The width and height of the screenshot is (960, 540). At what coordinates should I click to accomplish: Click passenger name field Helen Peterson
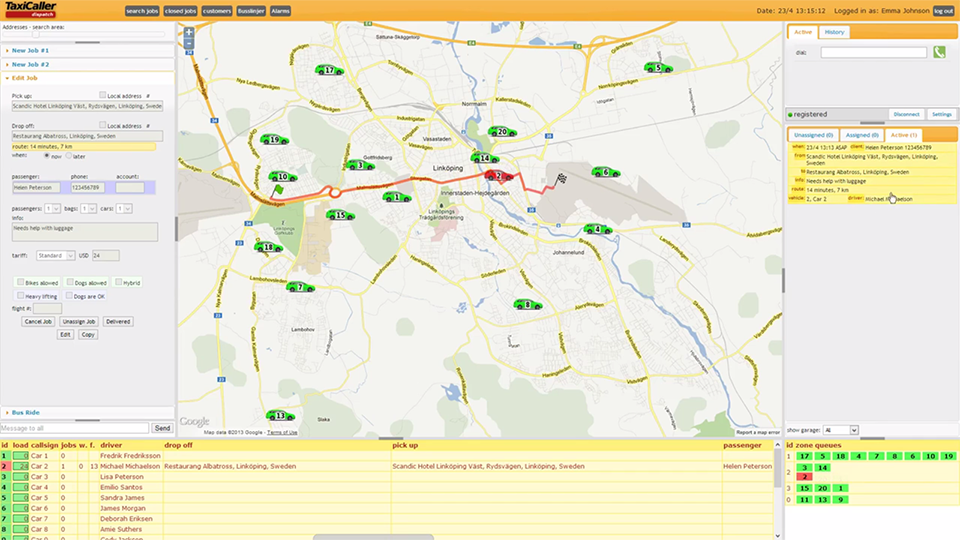click(36, 187)
